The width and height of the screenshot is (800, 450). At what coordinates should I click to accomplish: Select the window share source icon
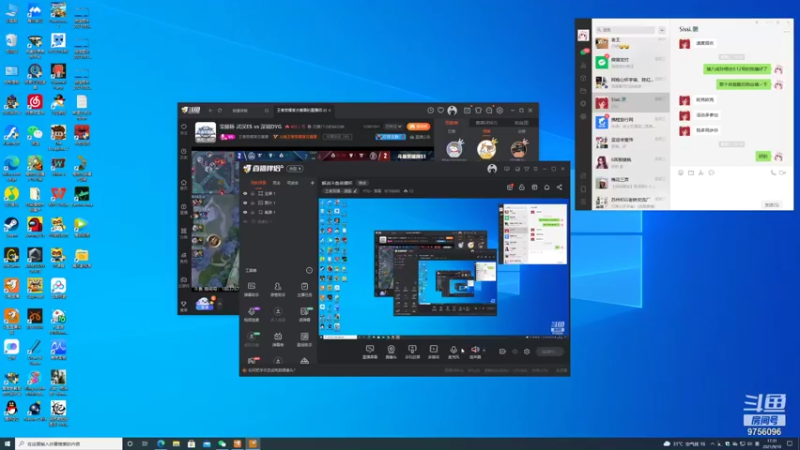click(x=412, y=351)
